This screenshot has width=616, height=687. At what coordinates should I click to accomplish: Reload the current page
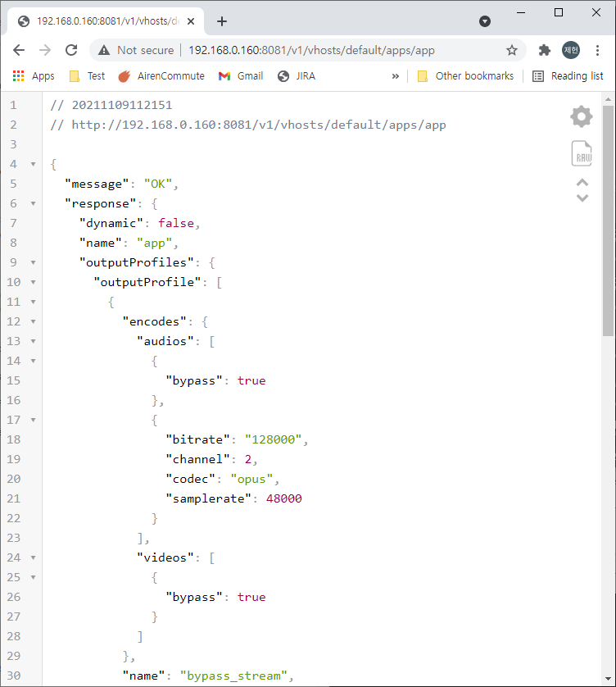coord(72,50)
